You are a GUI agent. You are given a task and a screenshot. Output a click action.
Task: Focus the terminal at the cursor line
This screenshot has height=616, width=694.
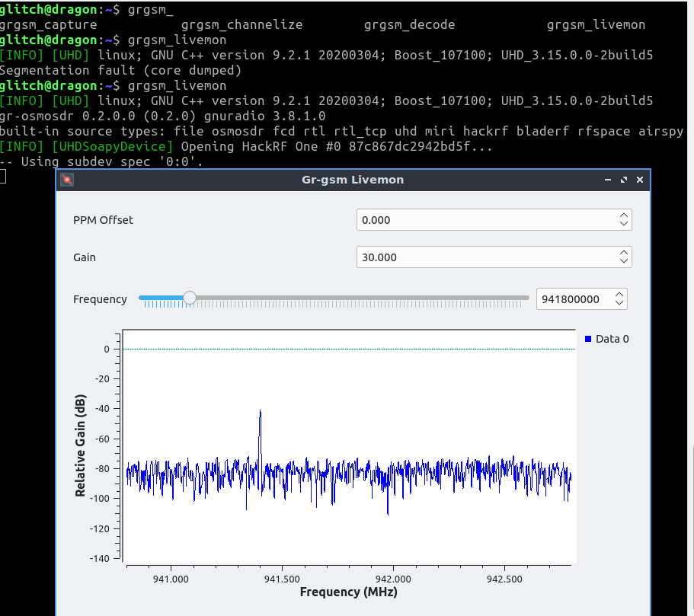coord(4,177)
